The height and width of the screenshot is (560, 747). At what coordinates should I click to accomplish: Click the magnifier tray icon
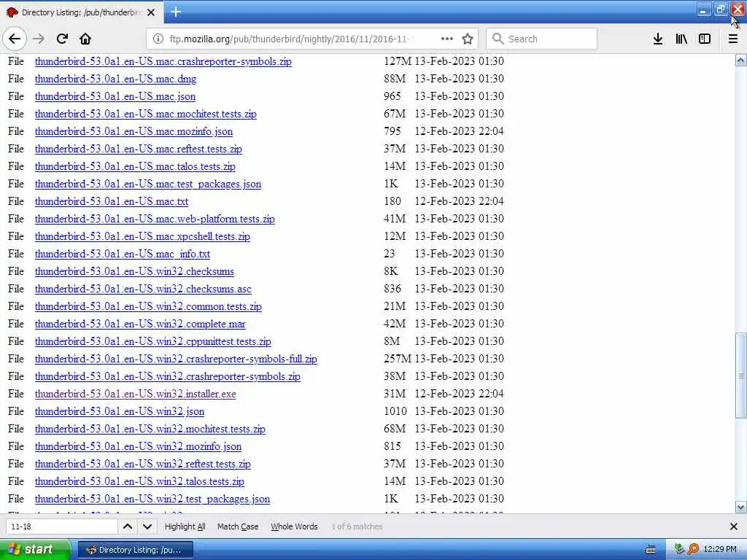[693, 549]
